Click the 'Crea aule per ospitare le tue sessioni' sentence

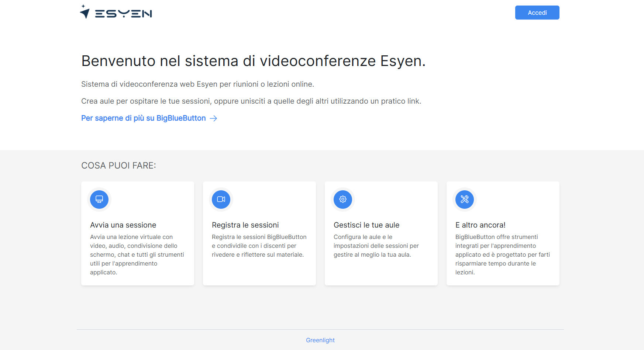coord(251,101)
